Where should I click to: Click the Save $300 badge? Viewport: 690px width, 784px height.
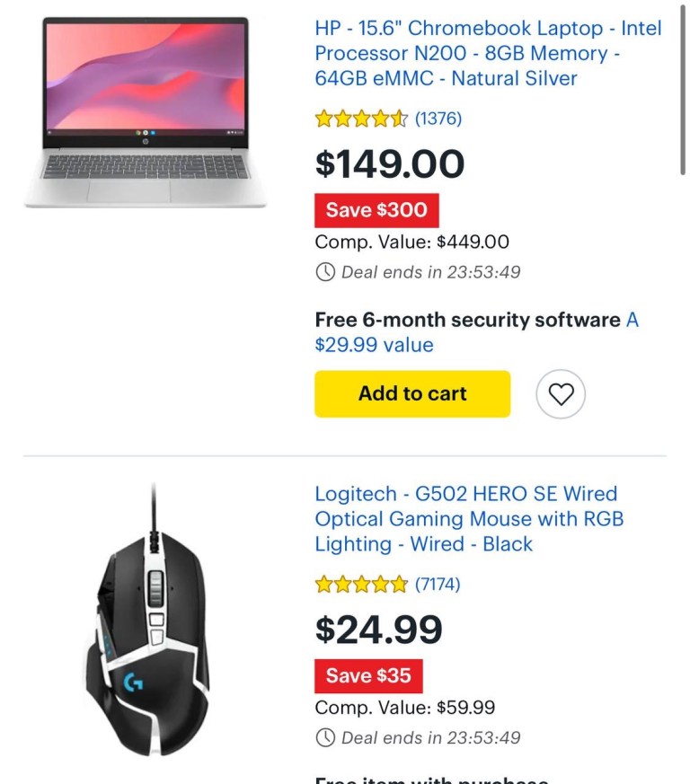(x=376, y=210)
